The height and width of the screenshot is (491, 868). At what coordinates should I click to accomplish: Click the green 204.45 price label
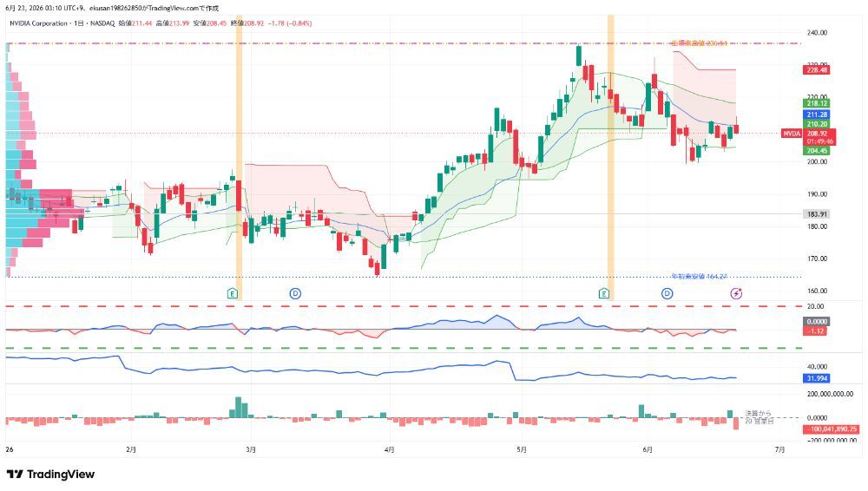(817, 151)
